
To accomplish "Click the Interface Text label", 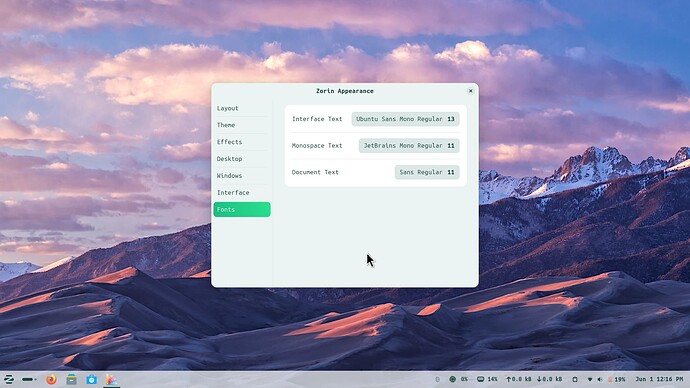I will (317, 119).
